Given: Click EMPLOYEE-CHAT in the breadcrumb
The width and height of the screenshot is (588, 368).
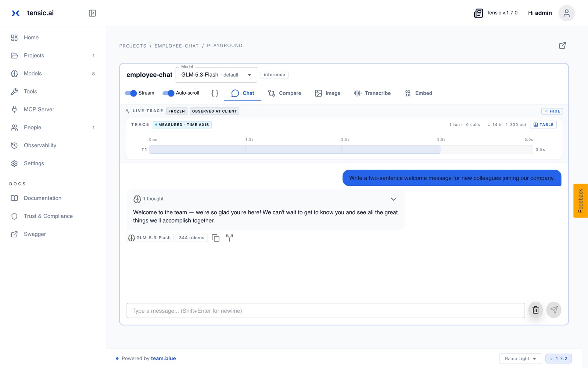Looking at the screenshot, I should click(x=176, y=46).
